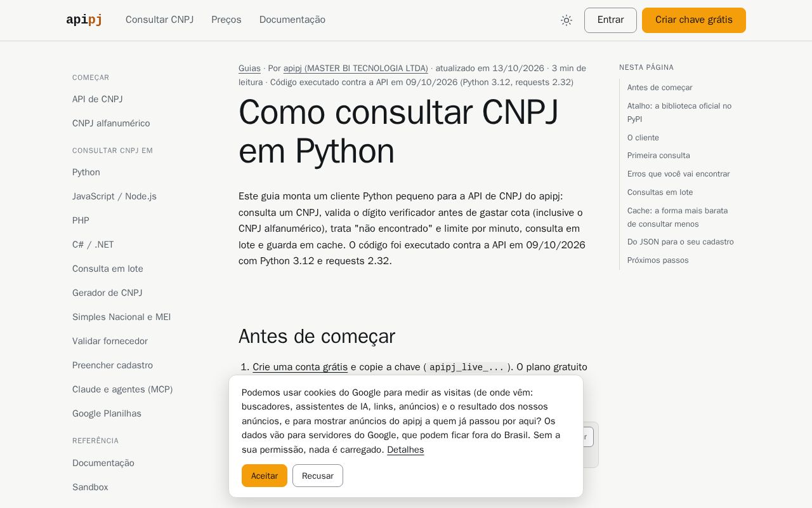Click Criar chave grátis button

click(x=694, y=20)
